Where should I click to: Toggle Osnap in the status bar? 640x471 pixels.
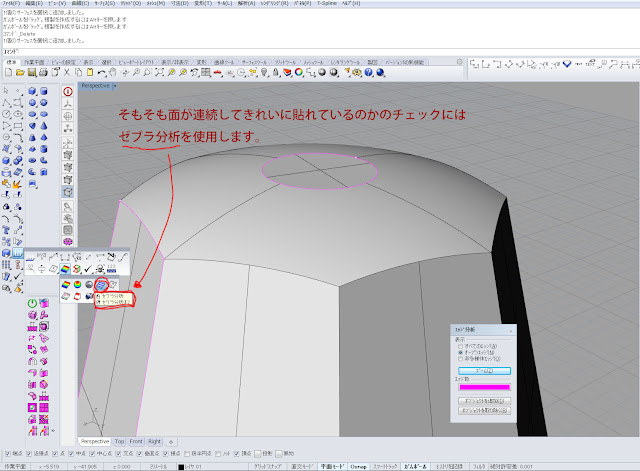coord(358,467)
